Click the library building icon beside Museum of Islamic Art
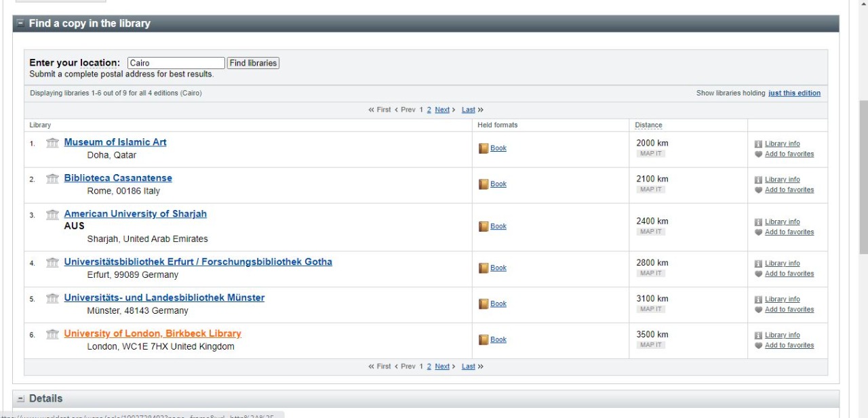This screenshot has height=418, width=868. pos(52,142)
